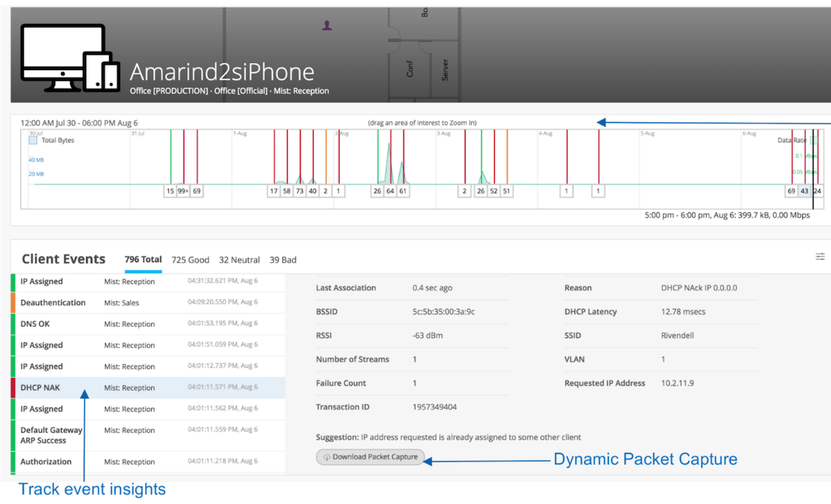Open the event filter settings icon
831x504 pixels.
tap(820, 257)
